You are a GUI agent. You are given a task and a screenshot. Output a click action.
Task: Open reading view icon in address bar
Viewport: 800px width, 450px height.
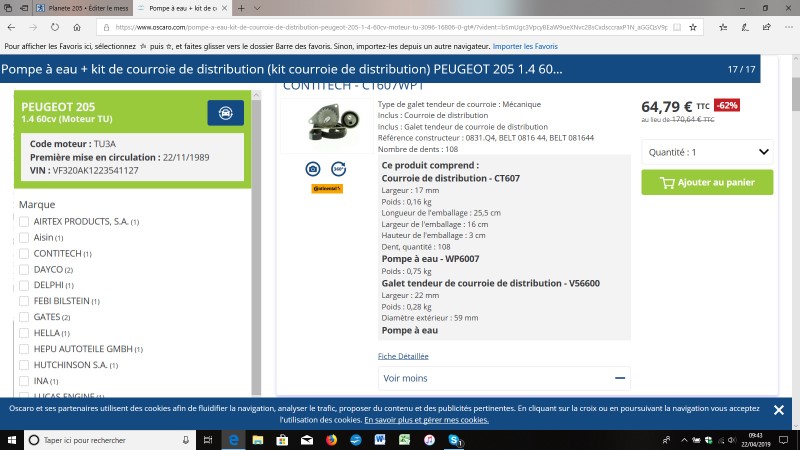point(677,27)
